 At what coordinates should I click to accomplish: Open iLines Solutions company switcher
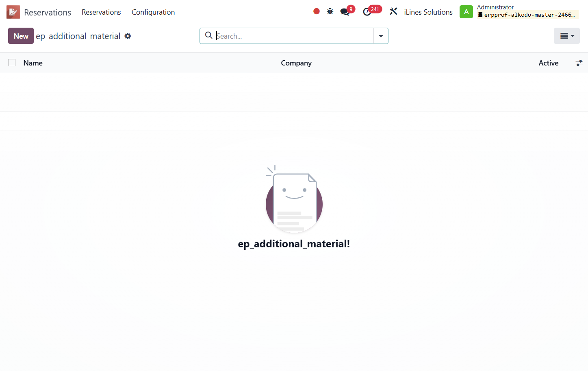(428, 12)
